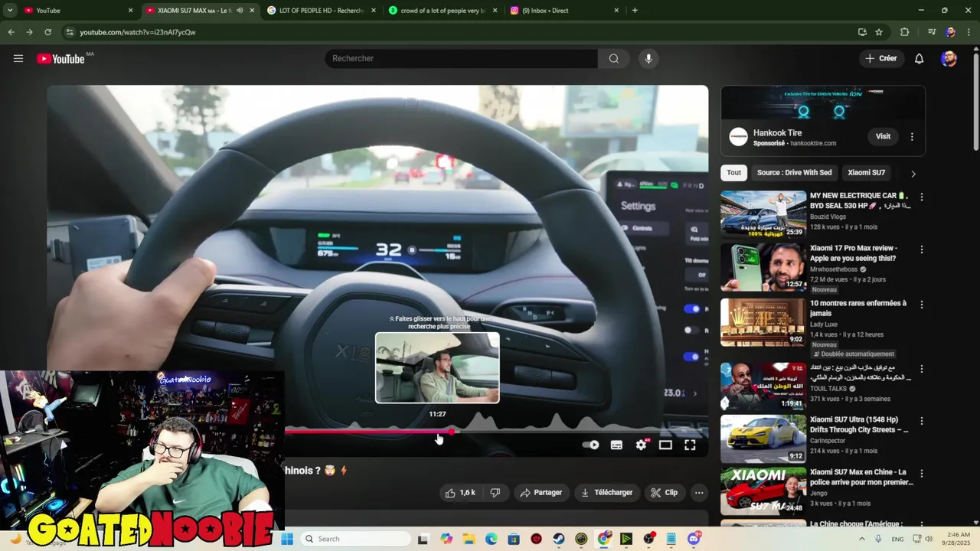Open menu for Xiaomi SU7 Ultra drift video

[x=922, y=421]
